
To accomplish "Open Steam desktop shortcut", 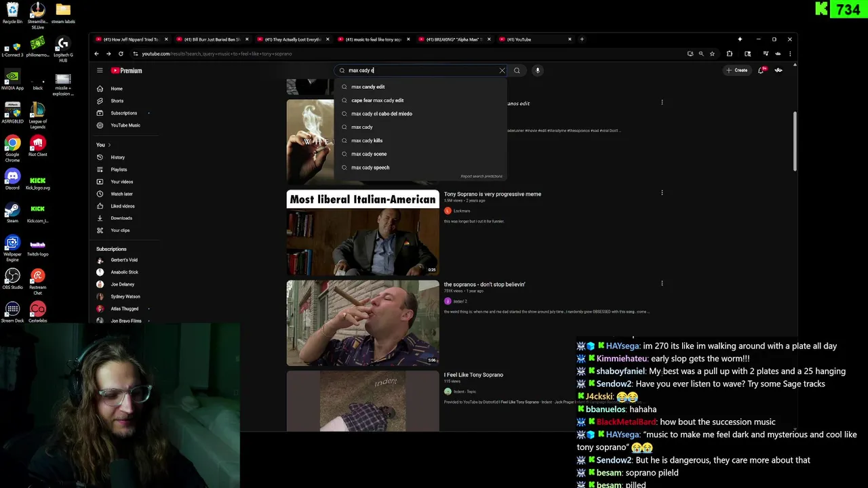I will pos(12,212).
